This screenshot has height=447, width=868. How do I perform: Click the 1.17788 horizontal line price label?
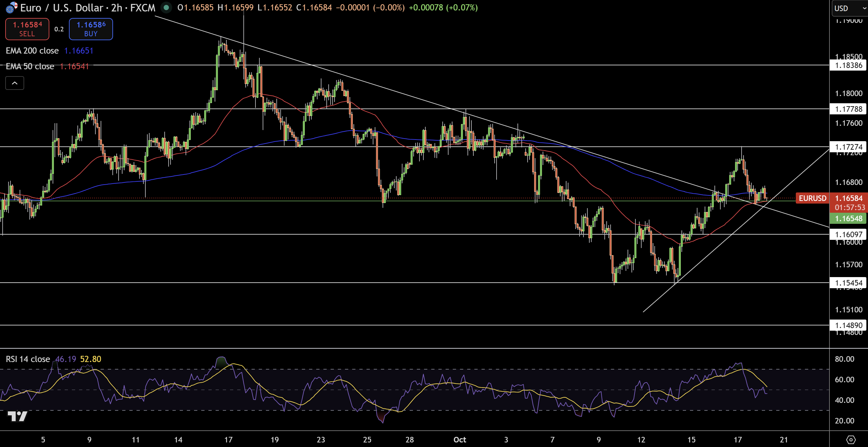pyautogui.click(x=848, y=109)
